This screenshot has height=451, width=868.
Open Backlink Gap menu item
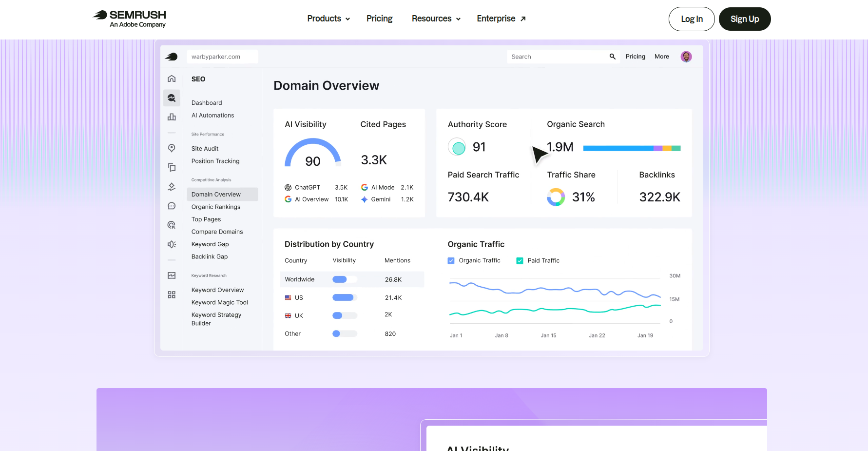210,256
